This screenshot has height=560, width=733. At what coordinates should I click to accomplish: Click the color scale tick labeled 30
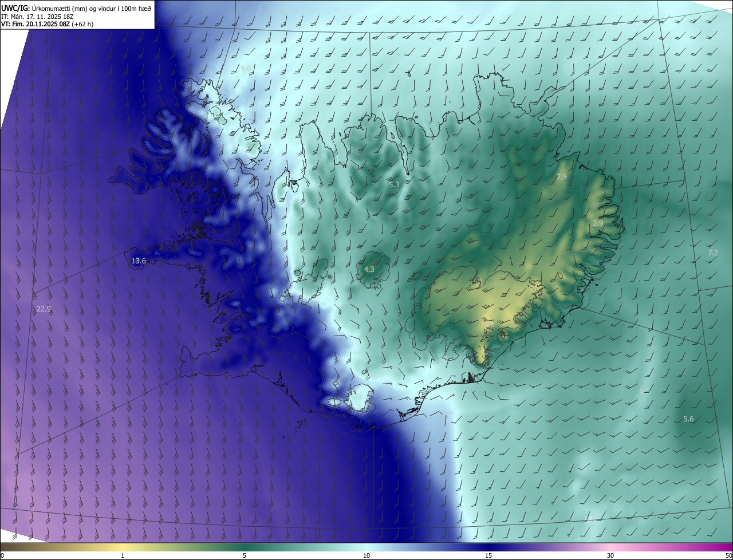click(x=610, y=555)
